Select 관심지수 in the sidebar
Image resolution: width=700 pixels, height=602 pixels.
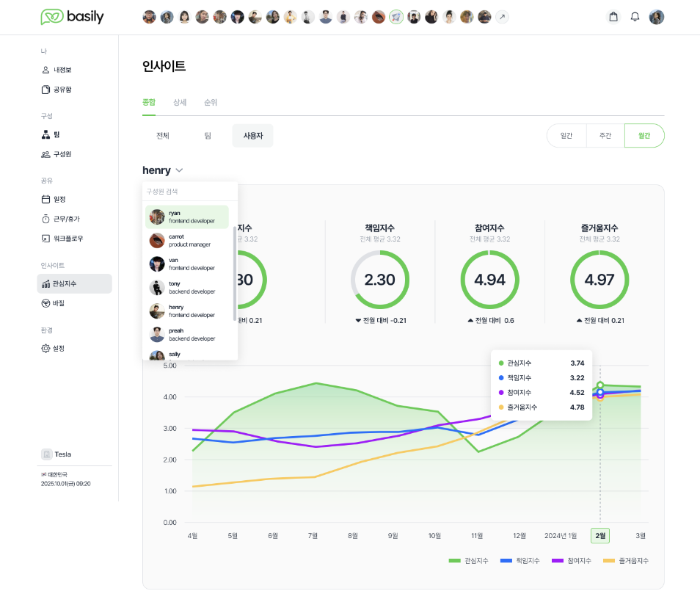(74, 283)
